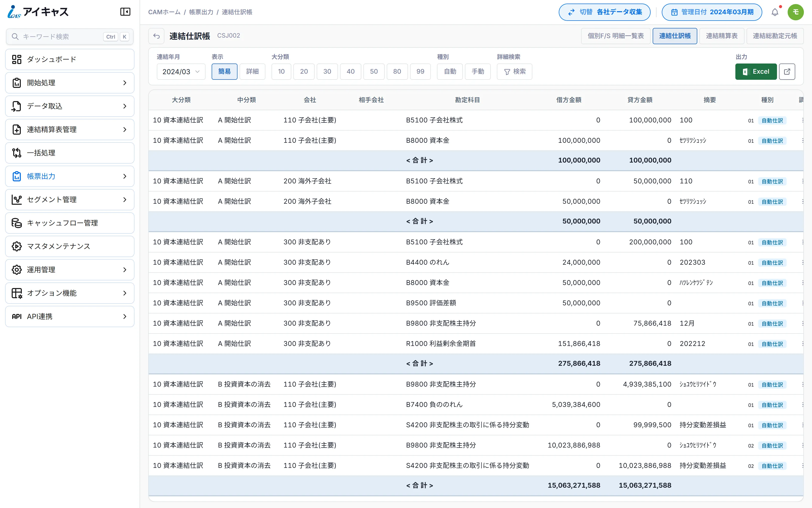Toggle 種別 自動 filter
Viewport: 812px width, 508px height.
[450, 72]
